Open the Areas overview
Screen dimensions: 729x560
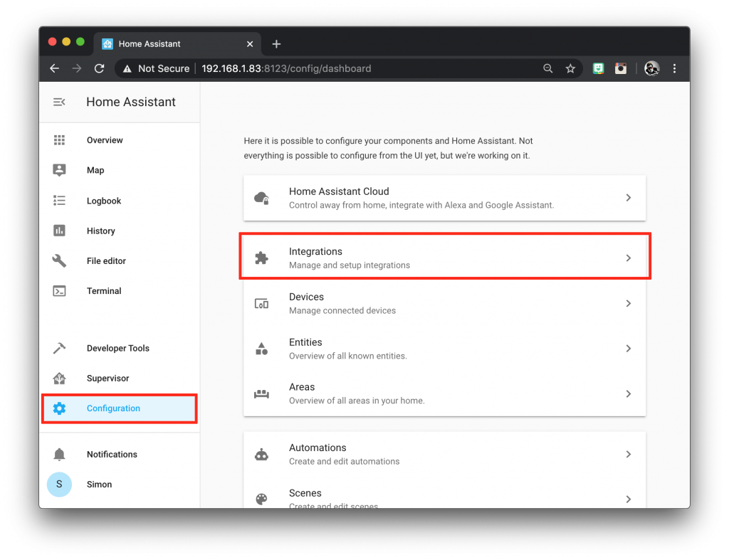click(444, 394)
